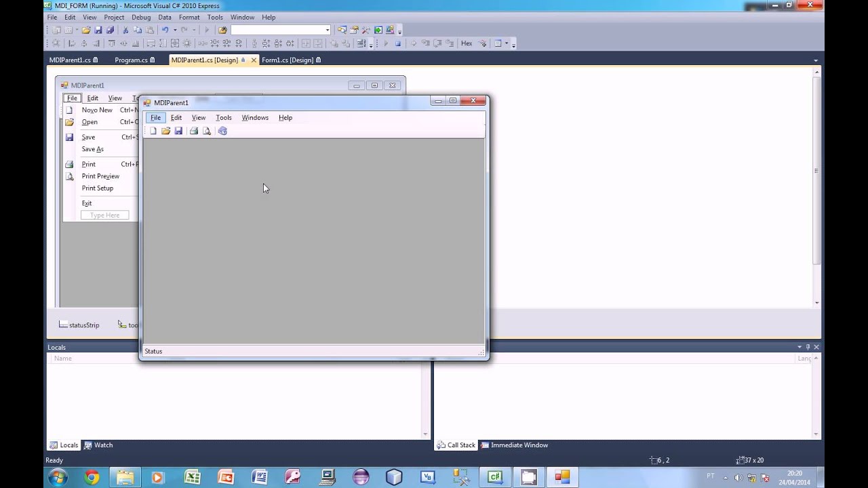Click Save All icon in Visual Studio toolbar
Screen dimensions: 868x488
click(110, 30)
